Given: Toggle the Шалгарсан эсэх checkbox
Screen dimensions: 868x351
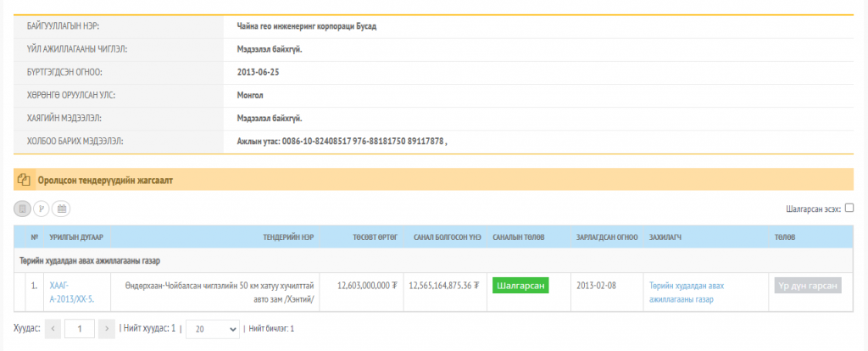Looking at the screenshot, I should coord(849,209).
